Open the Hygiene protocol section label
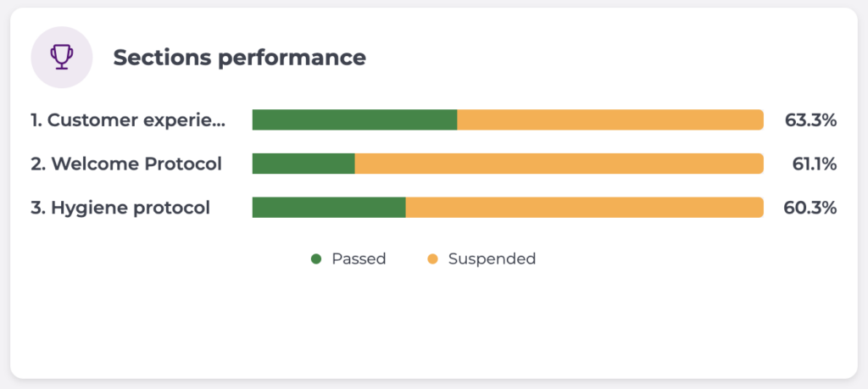Screen dimensions: 868x389 coord(120,208)
